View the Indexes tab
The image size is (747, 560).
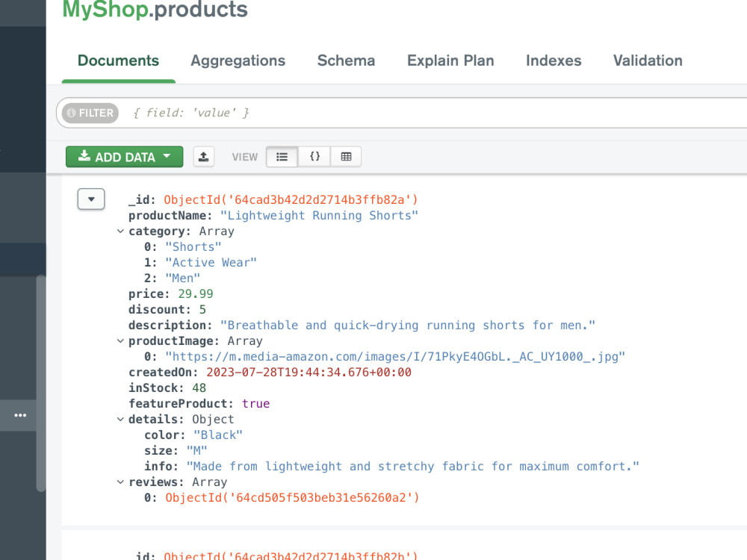tap(554, 60)
